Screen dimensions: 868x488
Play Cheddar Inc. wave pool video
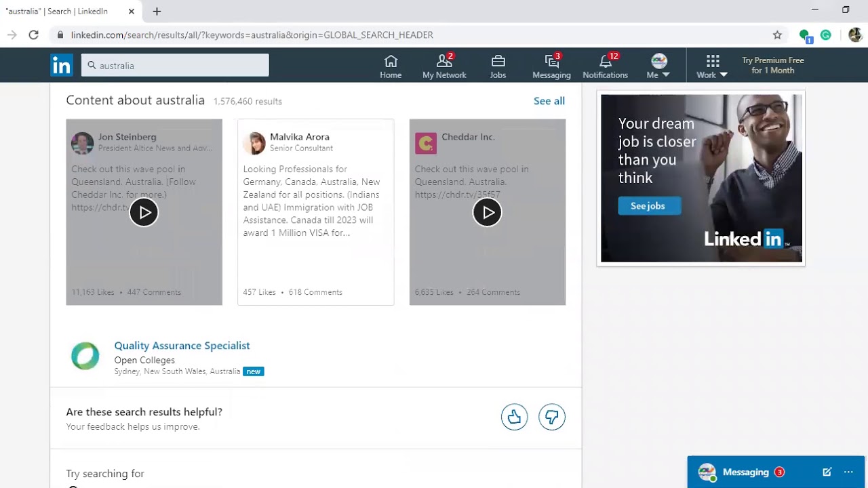pyautogui.click(x=488, y=212)
